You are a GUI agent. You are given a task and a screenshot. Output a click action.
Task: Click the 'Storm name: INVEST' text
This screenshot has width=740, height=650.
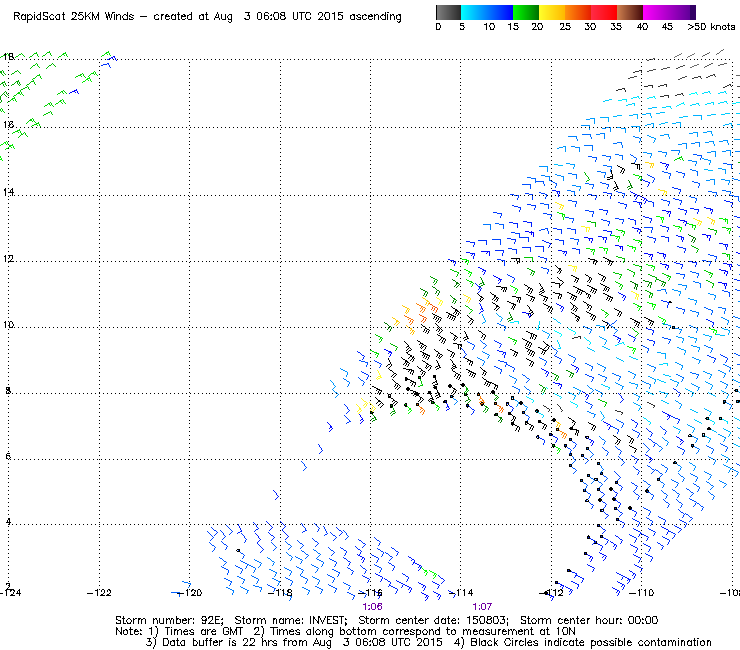pyautogui.click(x=291, y=620)
